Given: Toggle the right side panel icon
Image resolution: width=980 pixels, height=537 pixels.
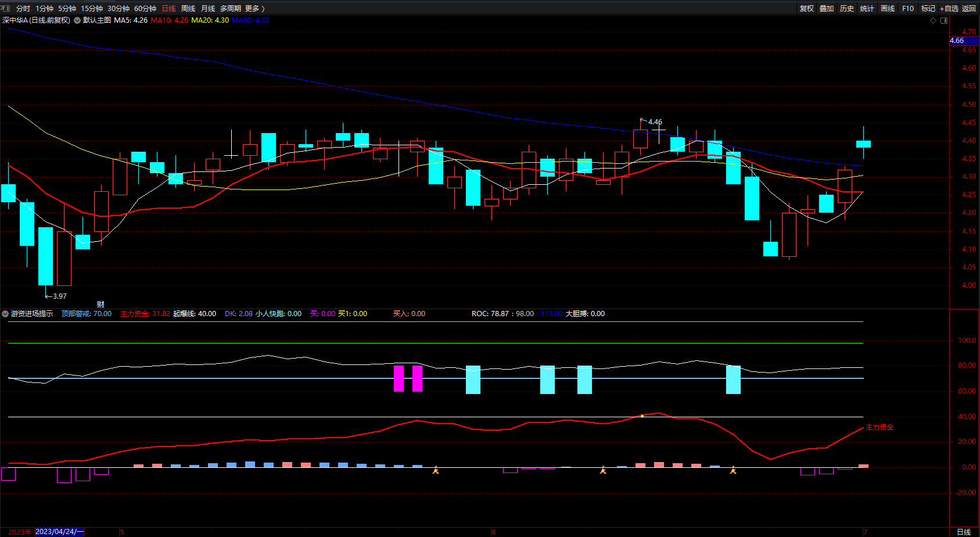Looking at the screenshot, I should pyautogui.click(x=944, y=20).
